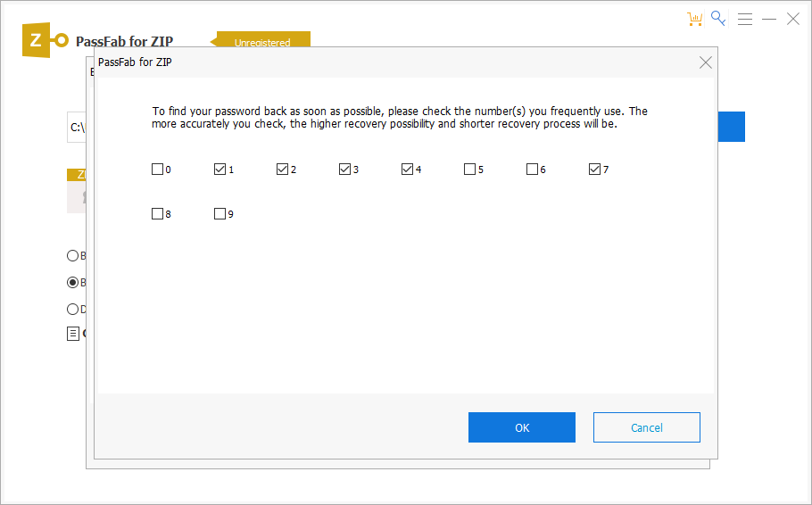Viewport: 812px width, 505px height.
Task: Click the blue button behind the dialog
Action: coord(731,127)
